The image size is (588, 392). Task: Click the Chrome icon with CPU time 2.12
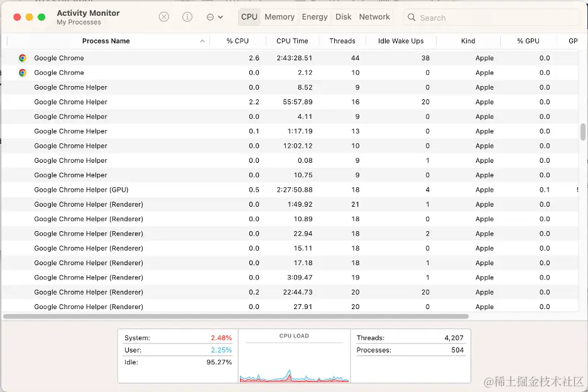point(23,73)
